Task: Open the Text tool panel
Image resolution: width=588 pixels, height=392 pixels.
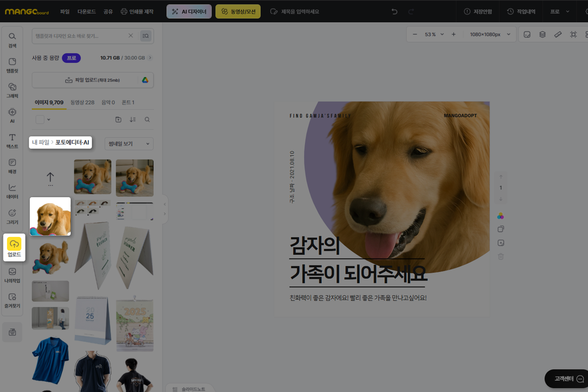Action: (x=12, y=141)
